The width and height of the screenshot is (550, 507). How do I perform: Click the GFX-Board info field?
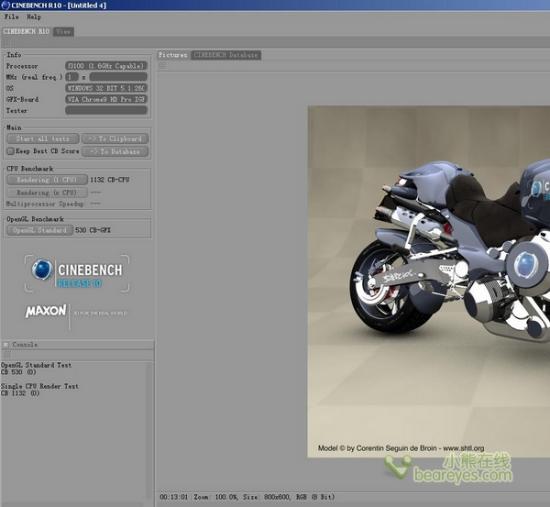coord(106,99)
